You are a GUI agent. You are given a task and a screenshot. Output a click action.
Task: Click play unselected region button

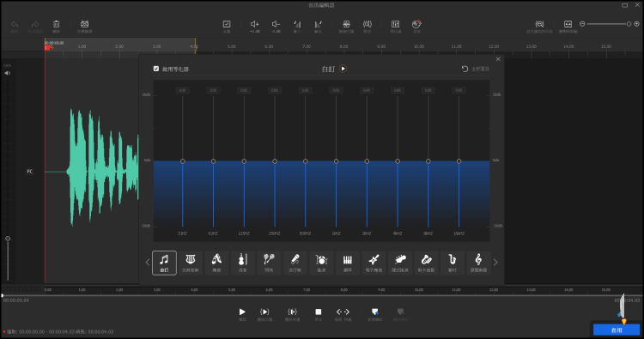(x=293, y=312)
